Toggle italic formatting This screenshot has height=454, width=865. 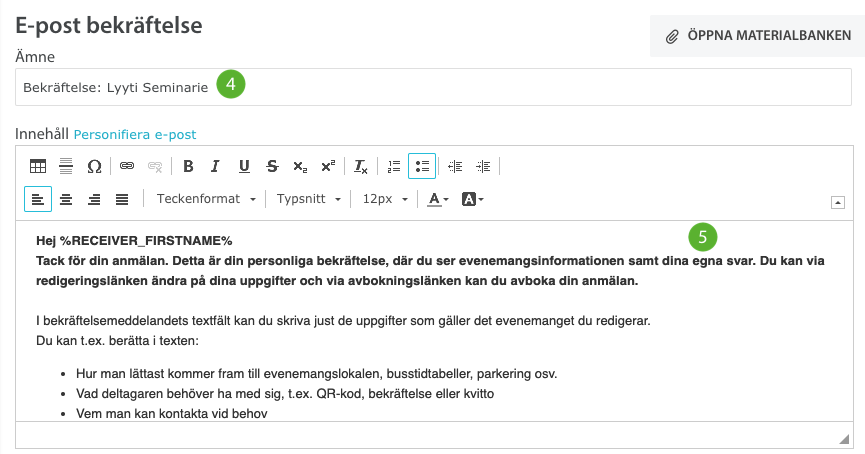tap(216, 166)
